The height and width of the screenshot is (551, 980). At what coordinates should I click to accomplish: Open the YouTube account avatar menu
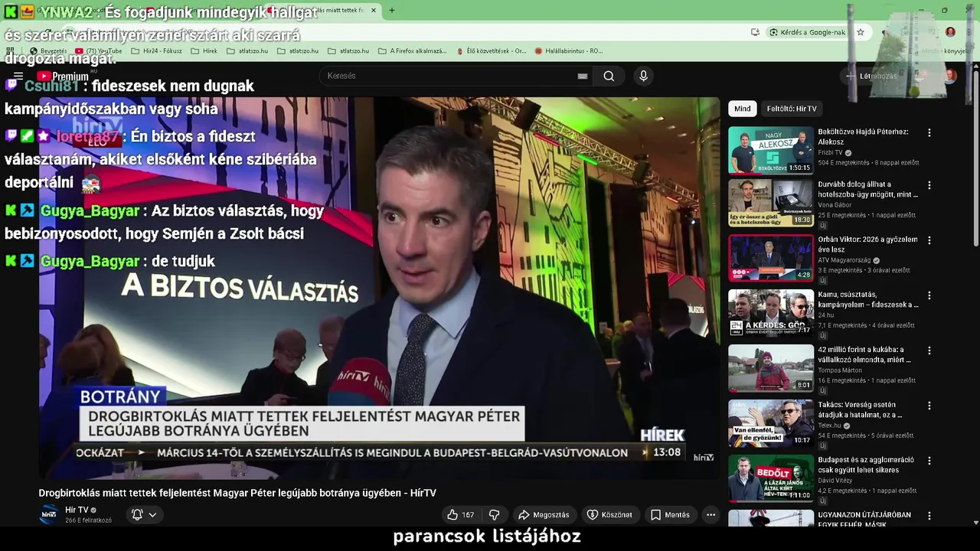[950, 76]
